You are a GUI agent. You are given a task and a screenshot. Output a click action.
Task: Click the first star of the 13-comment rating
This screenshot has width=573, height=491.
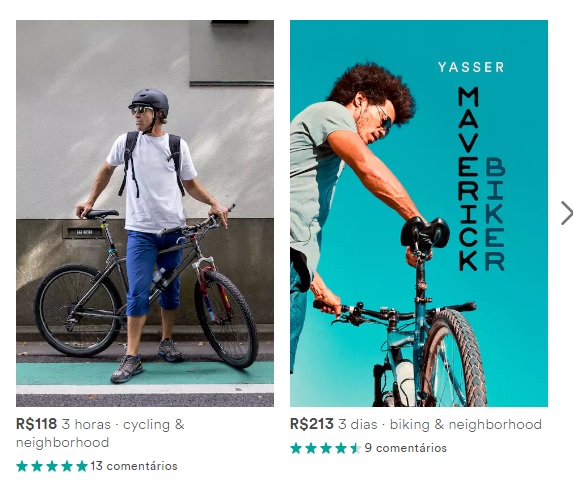pos(22,466)
